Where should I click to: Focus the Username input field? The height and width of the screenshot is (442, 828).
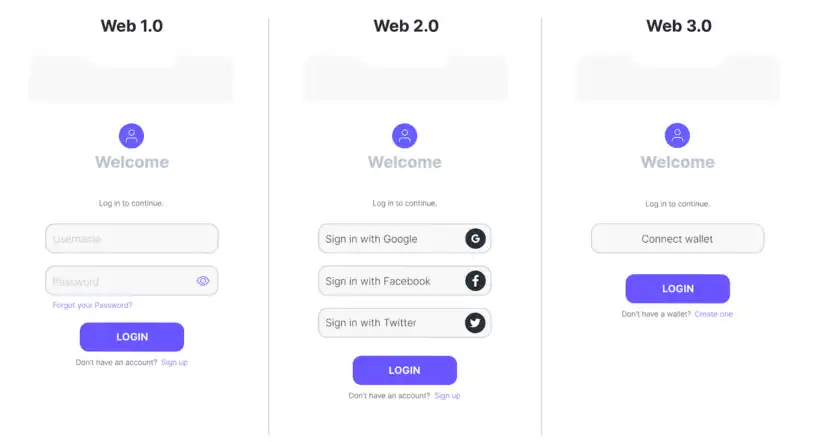click(x=132, y=239)
